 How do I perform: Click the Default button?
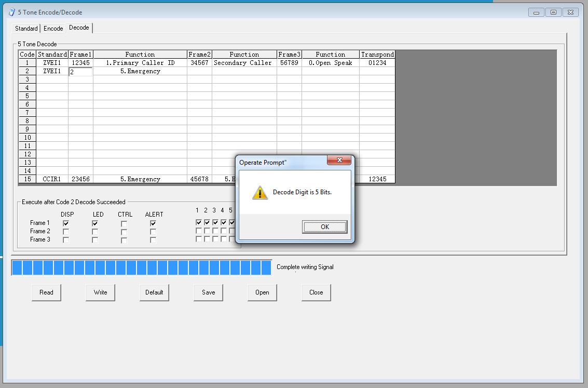154,292
